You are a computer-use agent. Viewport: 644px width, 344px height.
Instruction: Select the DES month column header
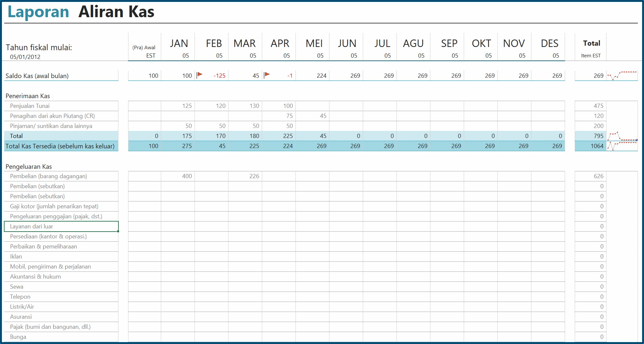pos(549,43)
